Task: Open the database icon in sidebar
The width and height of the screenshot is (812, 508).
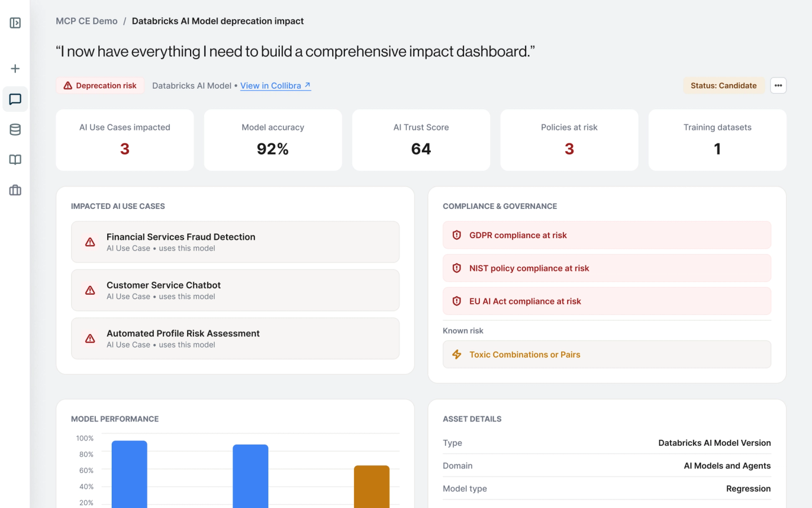Action: [x=15, y=130]
